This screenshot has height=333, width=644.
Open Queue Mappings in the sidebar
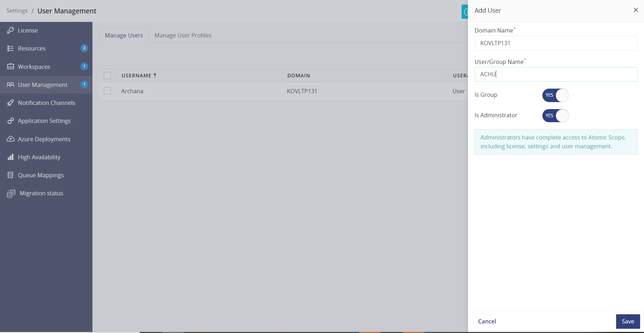coord(46,175)
